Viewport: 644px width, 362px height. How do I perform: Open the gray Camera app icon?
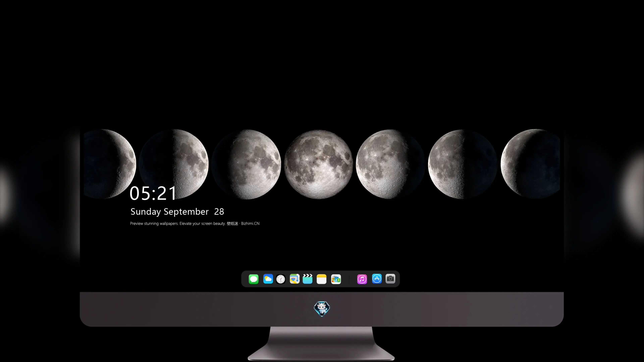point(390,279)
